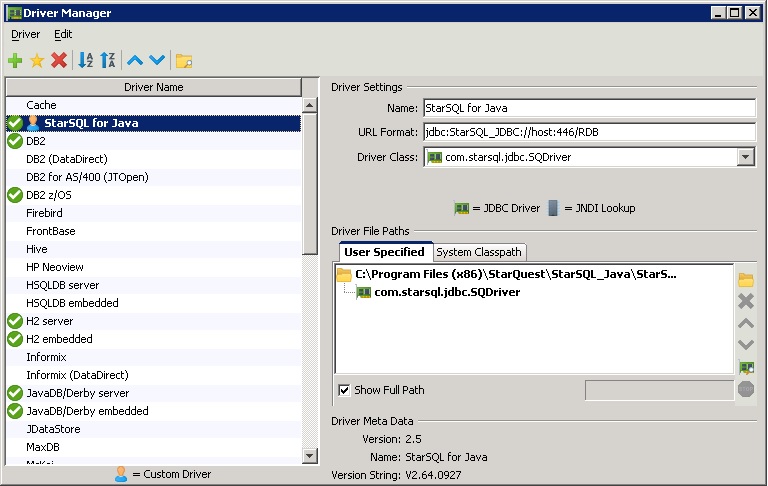Image resolution: width=768 pixels, height=486 pixels.
Task: Move driver up with blue arrow
Action: [x=135, y=61]
